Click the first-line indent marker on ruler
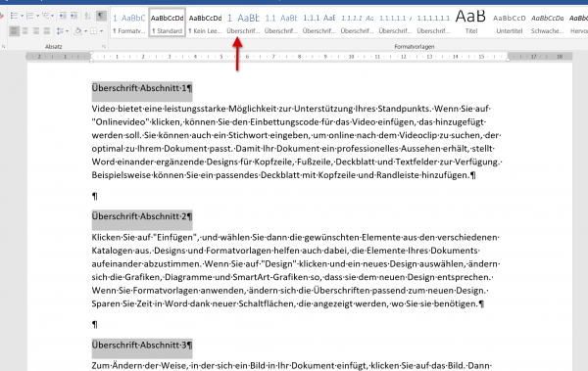 91,54
